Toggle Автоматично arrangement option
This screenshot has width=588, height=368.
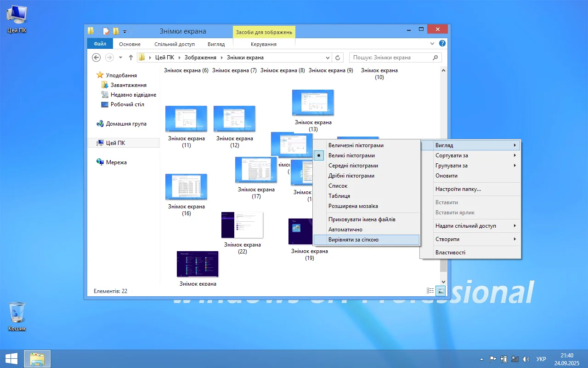pos(345,230)
